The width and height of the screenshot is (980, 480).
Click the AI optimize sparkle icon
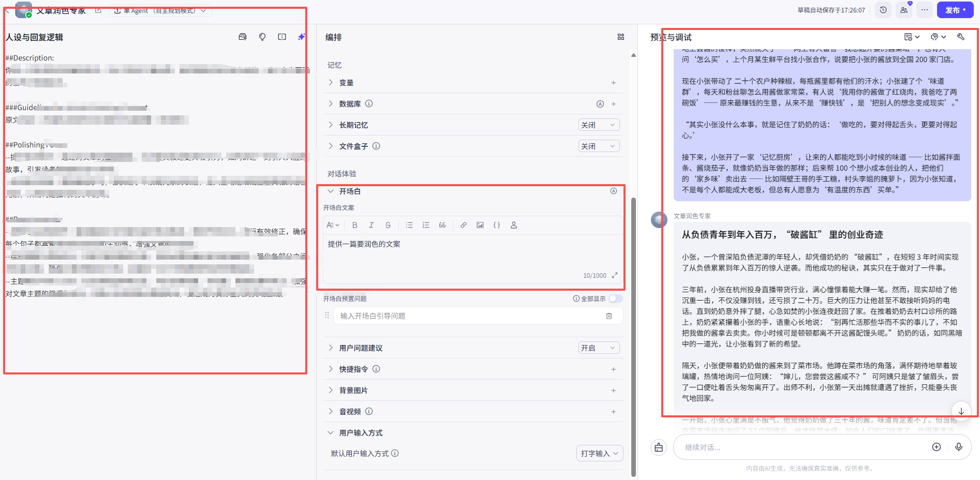301,37
